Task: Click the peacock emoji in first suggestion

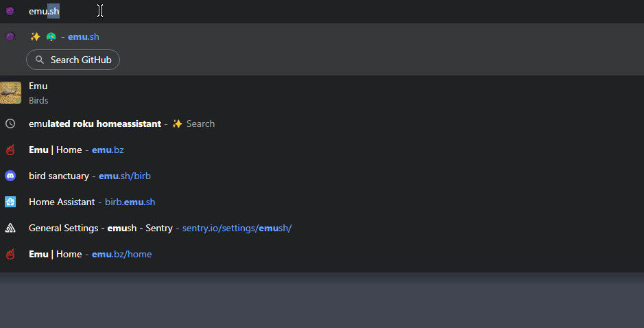Action: coord(51,36)
